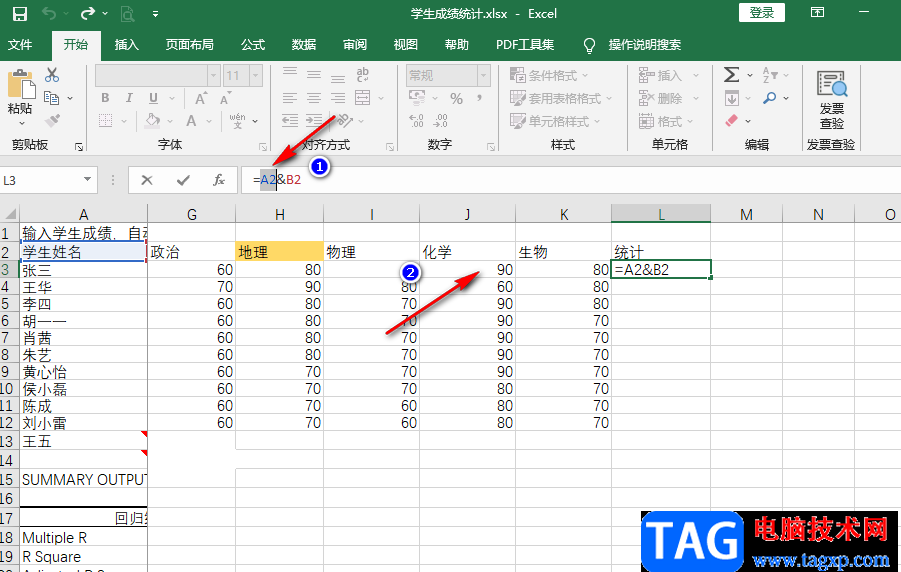The width and height of the screenshot is (901, 572).
Task: Click the Font Color A icon
Action: (191, 121)
